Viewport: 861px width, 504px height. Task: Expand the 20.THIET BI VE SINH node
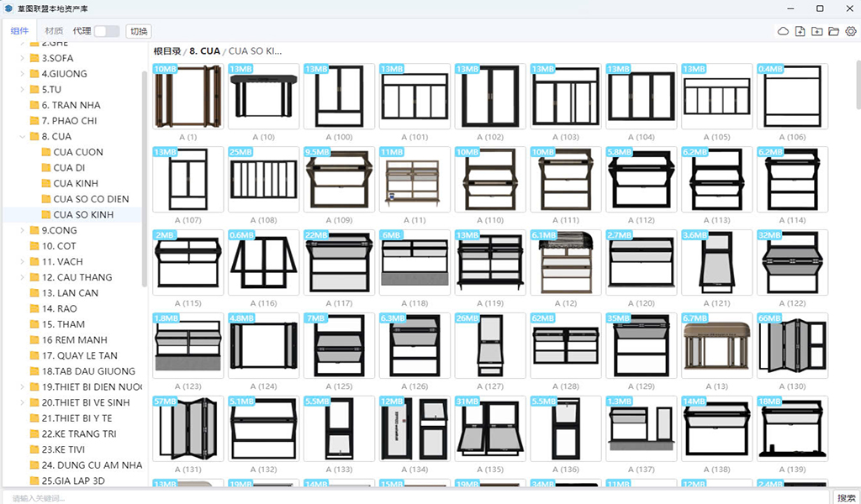tap(22, 403)
